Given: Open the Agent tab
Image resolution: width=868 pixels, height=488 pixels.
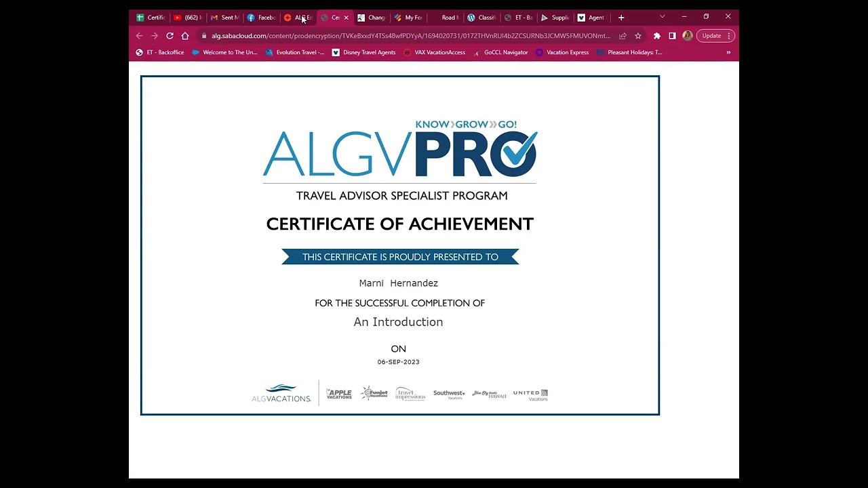Looking at the screenshot, I should pyautogui.click(x=591, y=18).
